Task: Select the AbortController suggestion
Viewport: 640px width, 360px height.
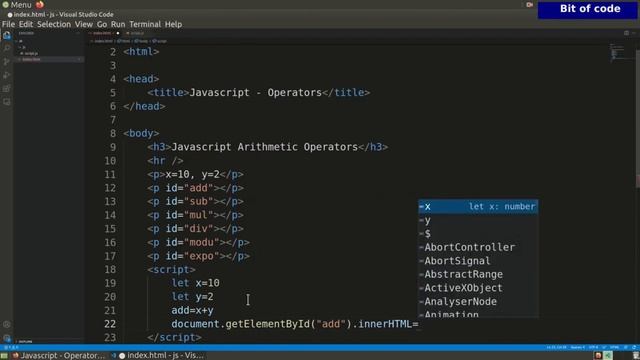Action: [478, 247]
